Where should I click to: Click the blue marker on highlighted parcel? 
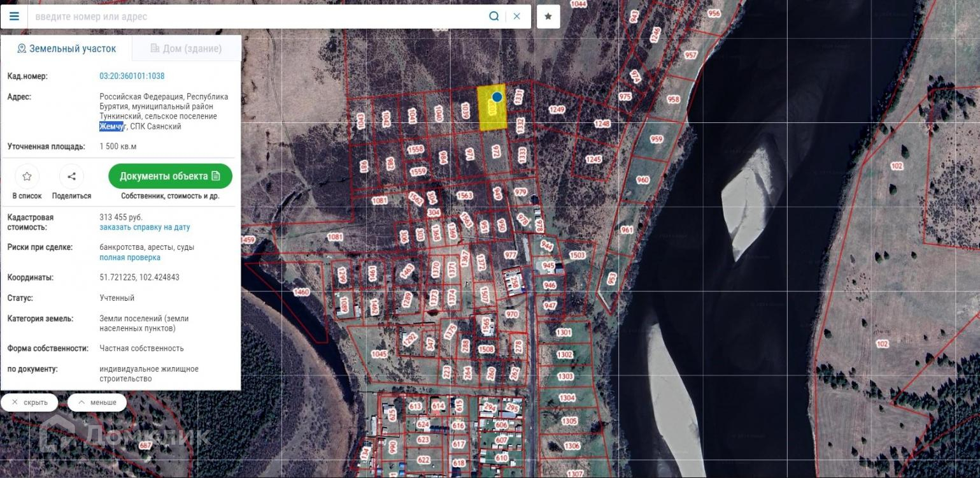(497, 97)
